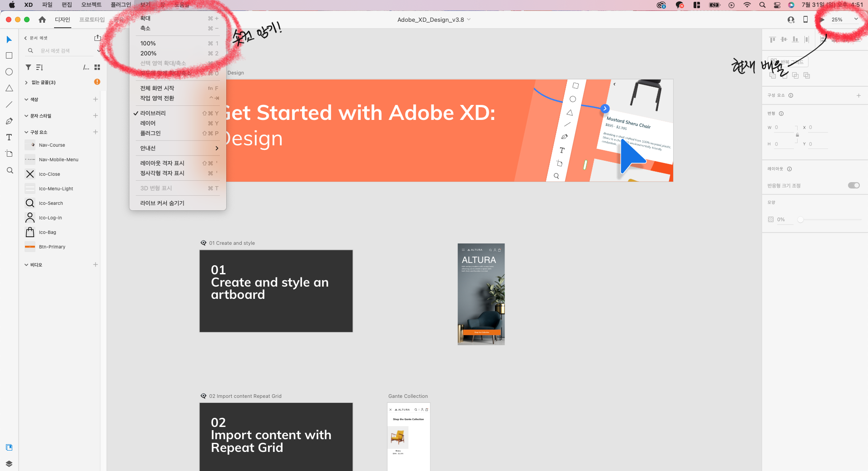Open the 오브젝트 menu
The height and width of the screenshot is (471, 868).
click(x=91, y=5)
